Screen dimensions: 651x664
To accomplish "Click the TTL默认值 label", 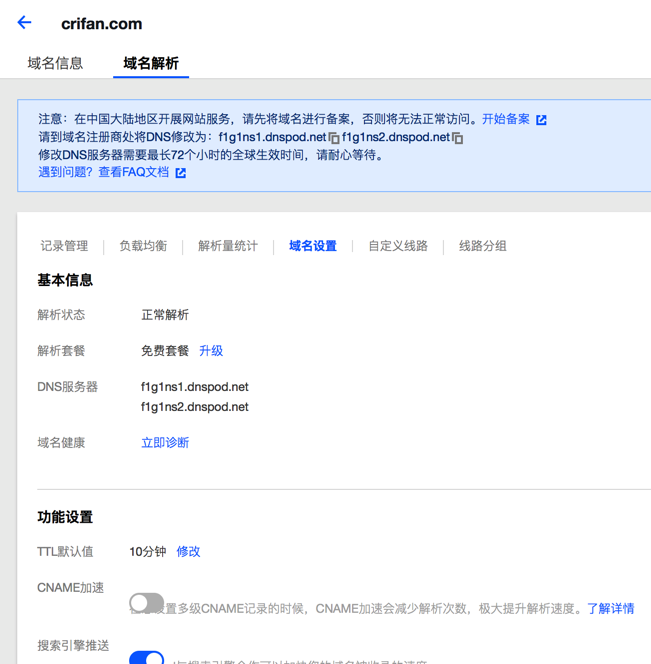I will point(65,551).
